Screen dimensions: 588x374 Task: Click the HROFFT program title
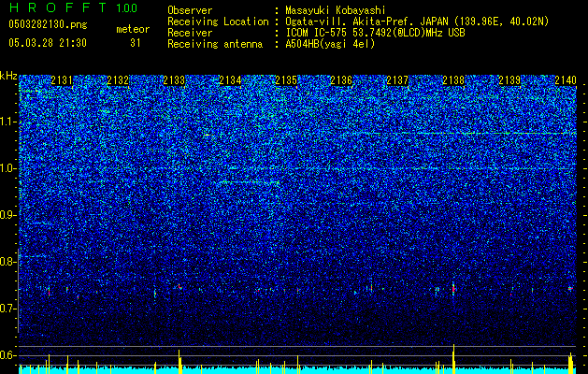click(58, 7)
